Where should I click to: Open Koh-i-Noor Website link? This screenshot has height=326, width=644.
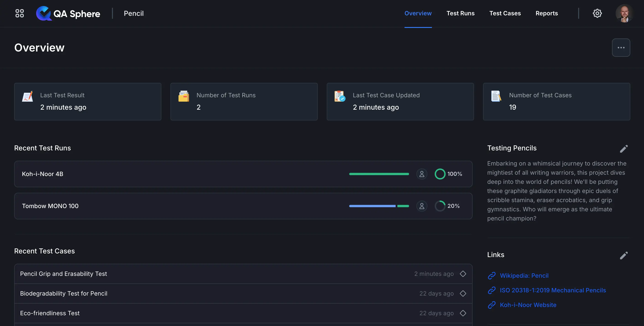pos(528,305)
